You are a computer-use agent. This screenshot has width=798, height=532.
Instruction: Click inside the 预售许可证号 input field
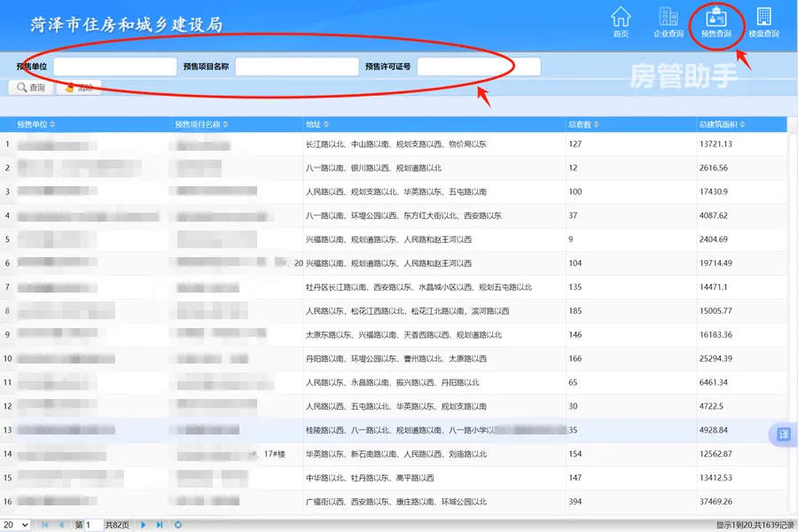[479, 65]
